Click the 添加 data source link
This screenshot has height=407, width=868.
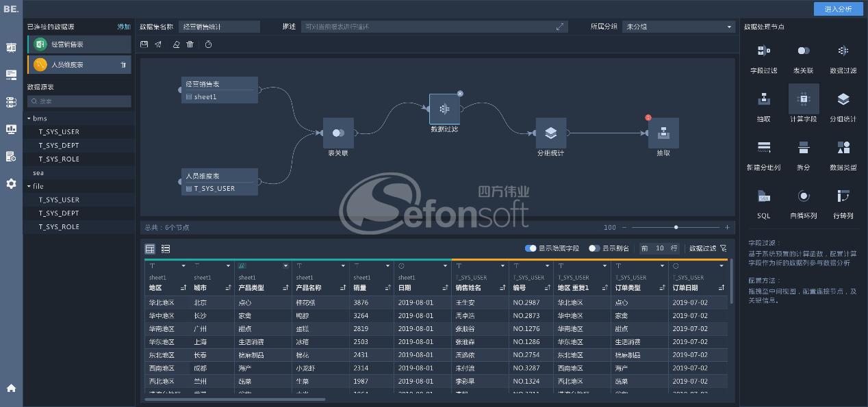click(x=124, y=27)
